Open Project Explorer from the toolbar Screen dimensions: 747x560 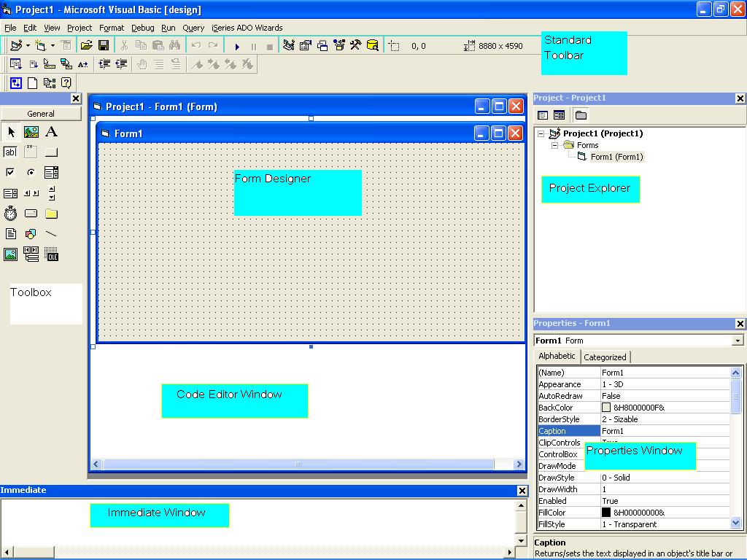[289, 46]
